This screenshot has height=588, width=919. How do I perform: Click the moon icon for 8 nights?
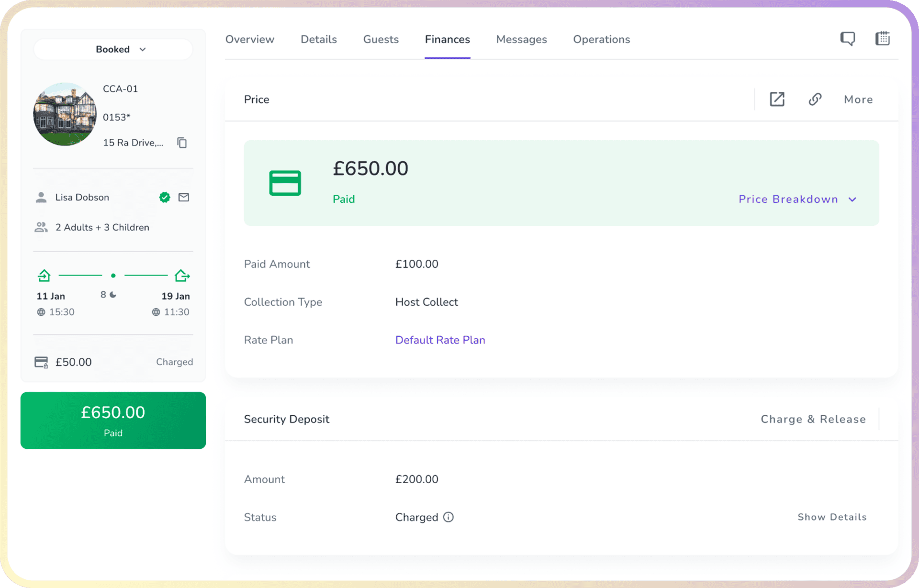pos(113,295)
